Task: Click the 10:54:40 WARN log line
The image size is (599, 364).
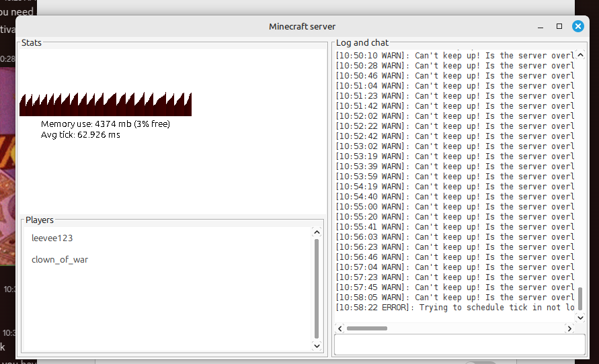Action: (455, 197)
